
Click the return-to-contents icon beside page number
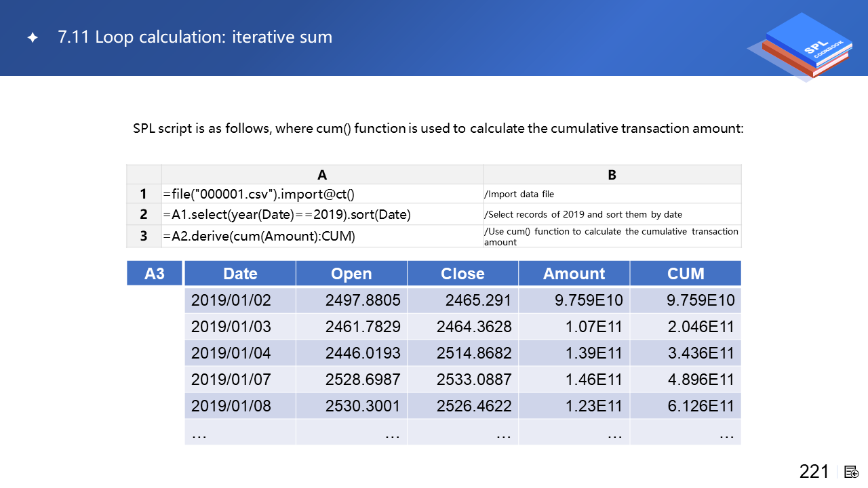point(852,472)
